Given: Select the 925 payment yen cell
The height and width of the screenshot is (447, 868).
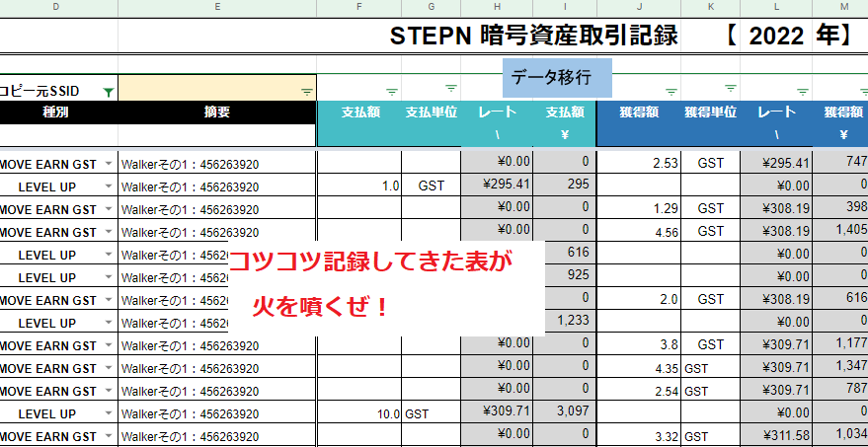Looking at the screenshot, I should click(x=571, y=275).
